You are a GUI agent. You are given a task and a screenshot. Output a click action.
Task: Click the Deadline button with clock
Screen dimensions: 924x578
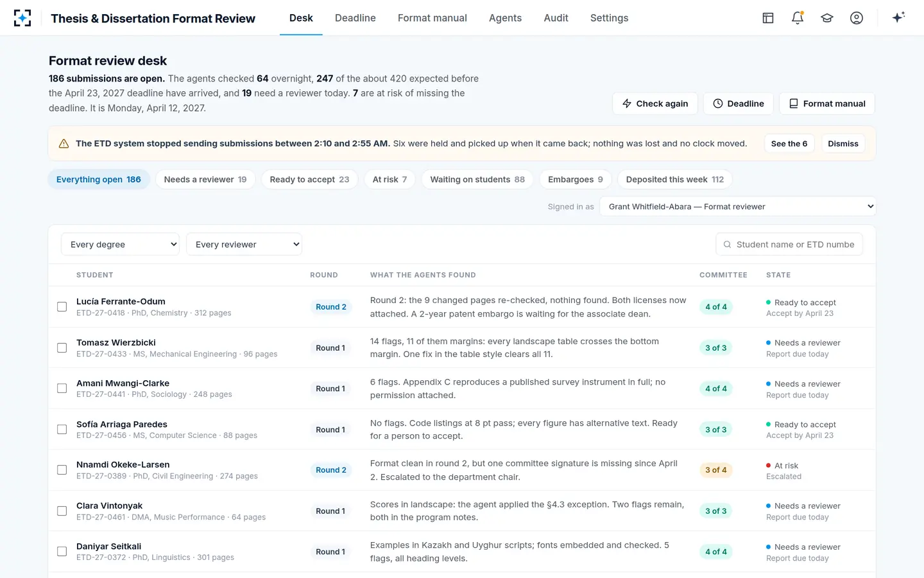pyautogui.click(x=739, y=103)
